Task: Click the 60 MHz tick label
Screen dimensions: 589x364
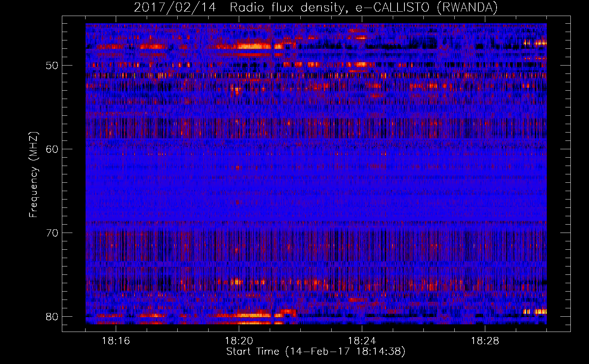Action: (x=52, y=150)
